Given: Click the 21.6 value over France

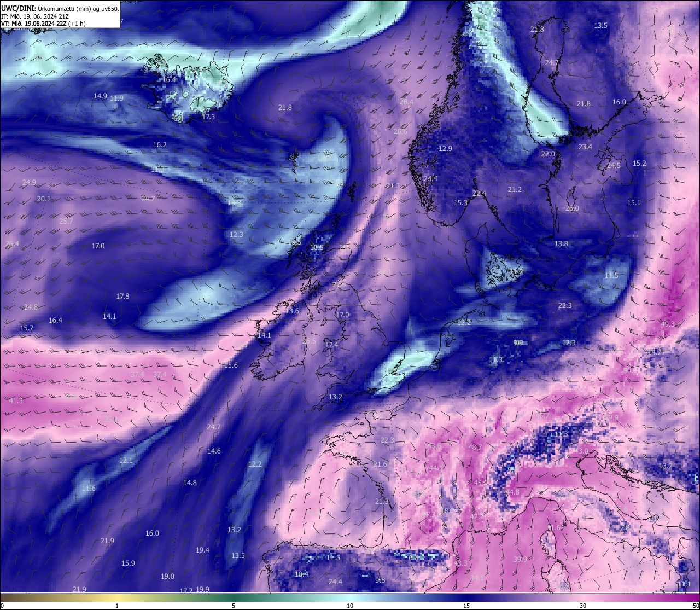Looking at the screenshot, I should (380, 464).
